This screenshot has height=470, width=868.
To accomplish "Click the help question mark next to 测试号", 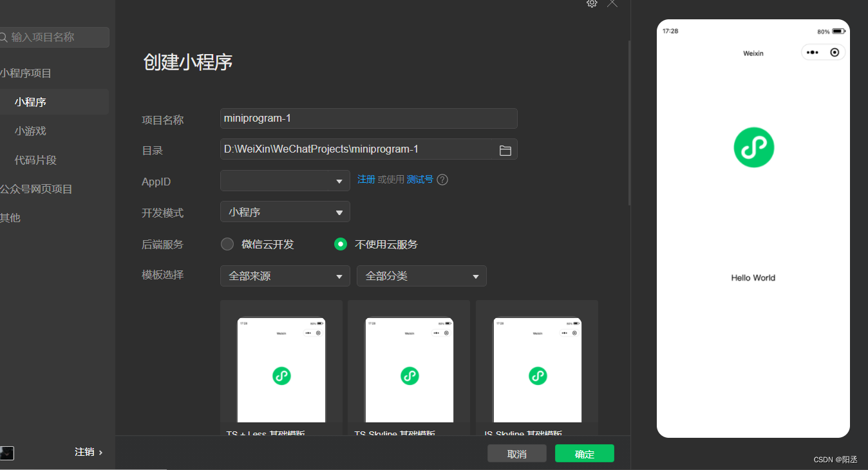I will click(x=442, y=180).
